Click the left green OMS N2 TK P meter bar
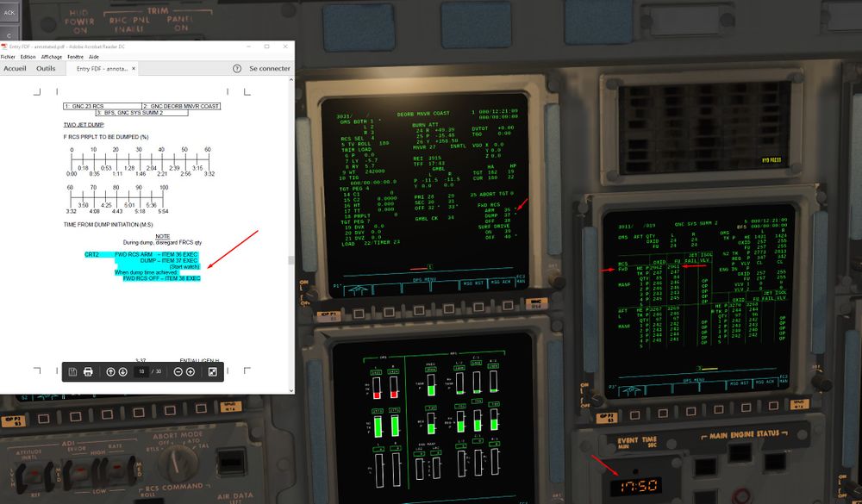The height and width of the screenshot is (504, 862). (x=378, y=426)
